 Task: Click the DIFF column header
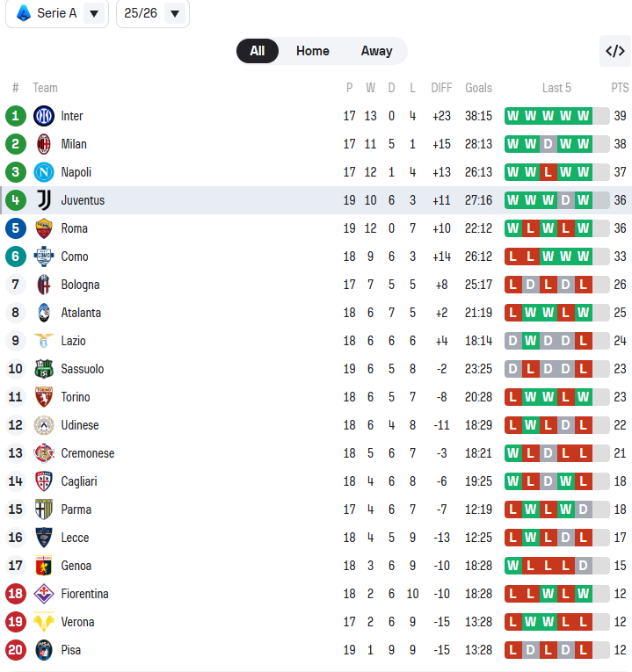(x=441, y=88)
